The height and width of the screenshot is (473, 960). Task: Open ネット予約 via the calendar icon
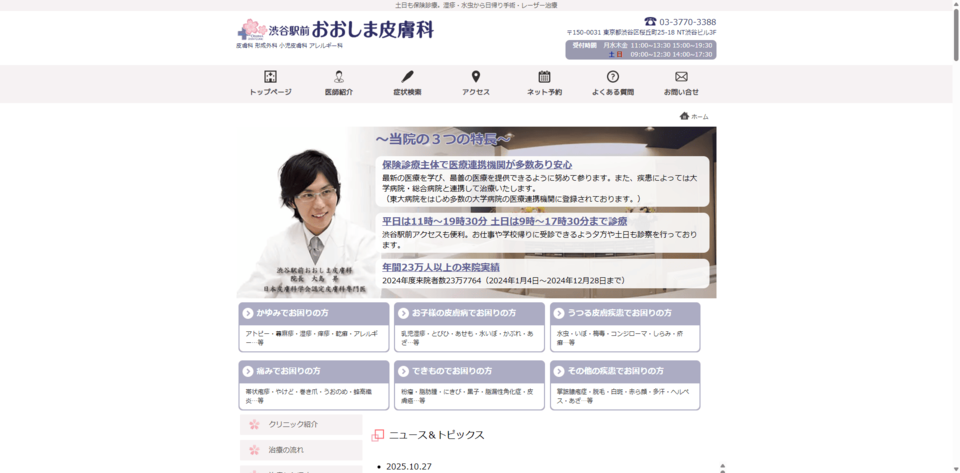pos(544,77)
